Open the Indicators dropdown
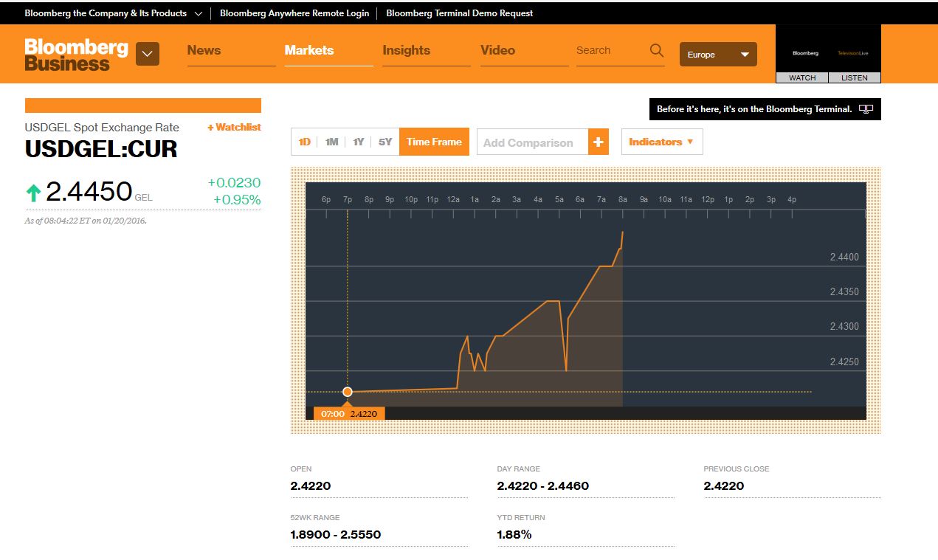Image resolution: width=938 pixels, height=560 pixels. (661, 142)
